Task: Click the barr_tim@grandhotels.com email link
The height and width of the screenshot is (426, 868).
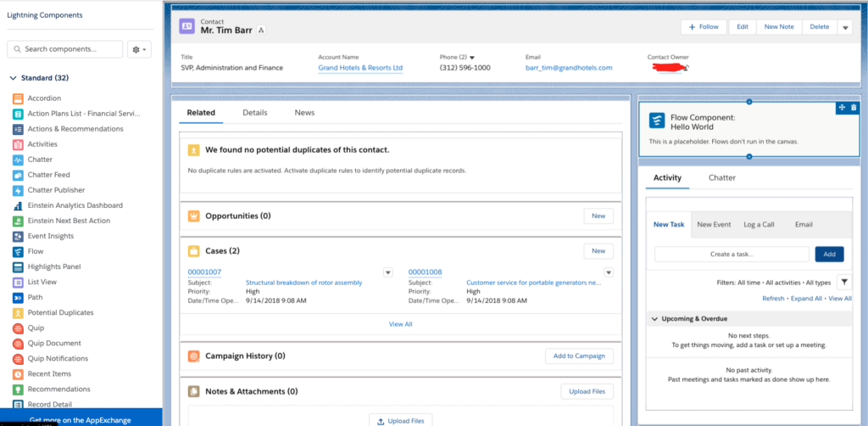Action: pyautogui.click(x=569, y=68)
